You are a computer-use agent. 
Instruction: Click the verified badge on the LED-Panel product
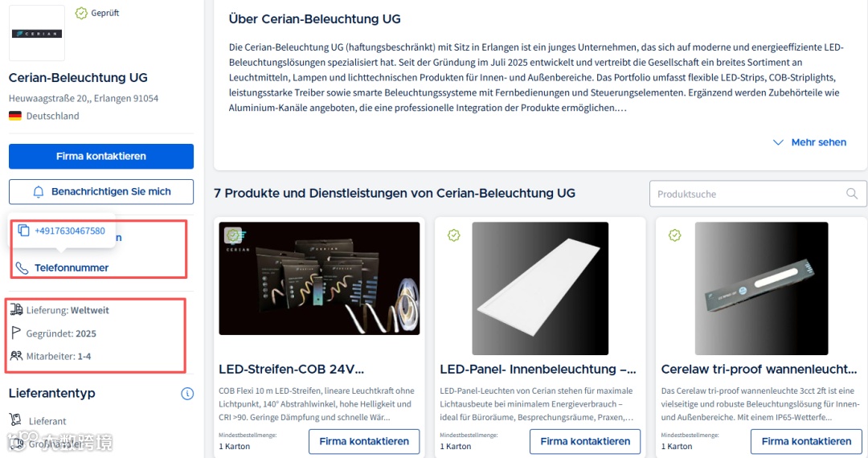coord(453,235)
